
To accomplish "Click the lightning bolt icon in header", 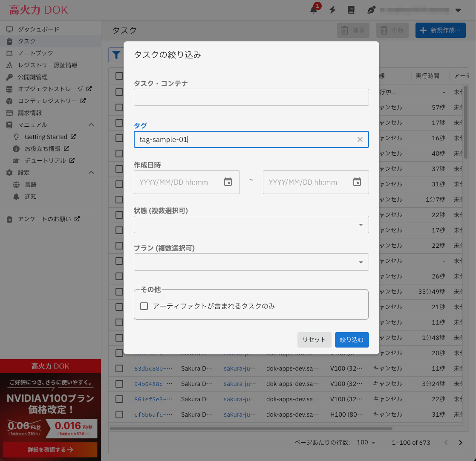I will tap(332, 10).
